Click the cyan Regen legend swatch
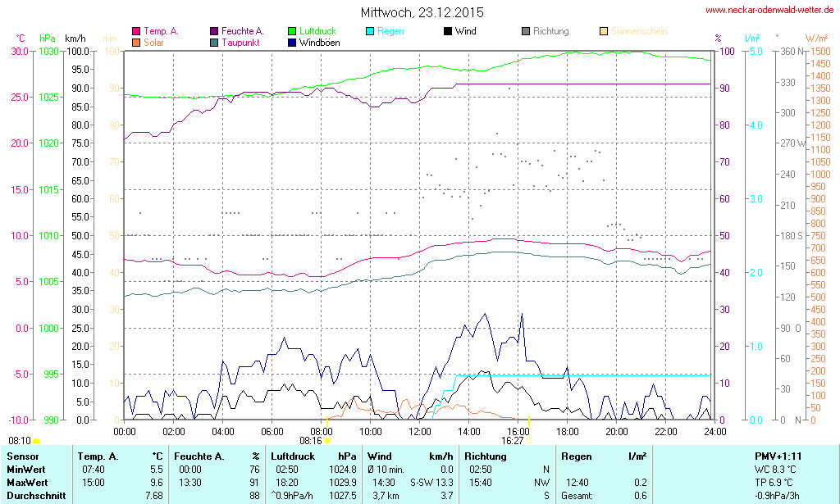This screenshot has width=840, height=504. pyautogui.click(x=370, y=31)
